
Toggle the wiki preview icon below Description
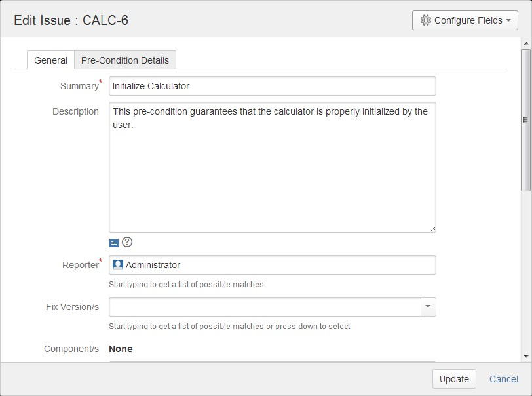pos(114,243)
